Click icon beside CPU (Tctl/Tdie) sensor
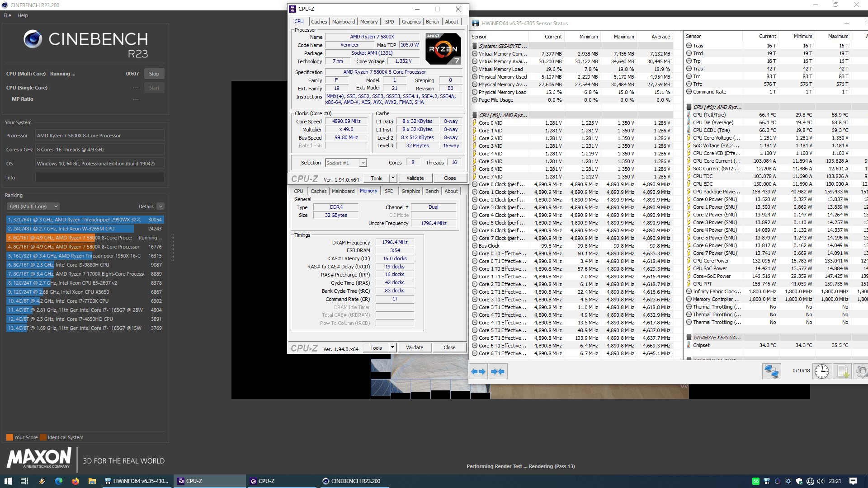This screenshot has width=868, height=488. (x=689, y=115)
